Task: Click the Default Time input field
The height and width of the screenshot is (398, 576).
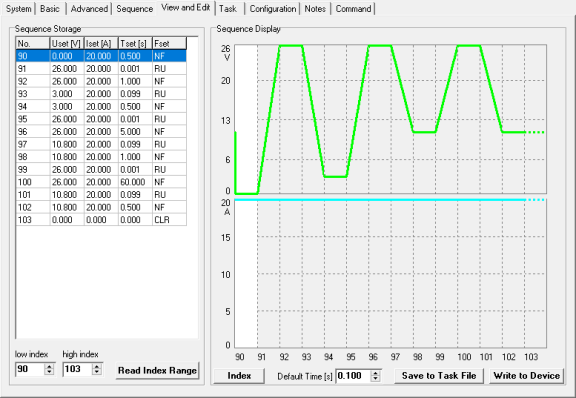Action: (353, 376)
